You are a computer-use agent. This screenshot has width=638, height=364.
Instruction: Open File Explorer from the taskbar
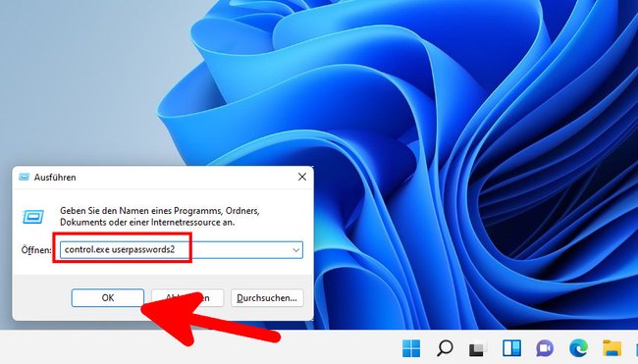(611, 348)
